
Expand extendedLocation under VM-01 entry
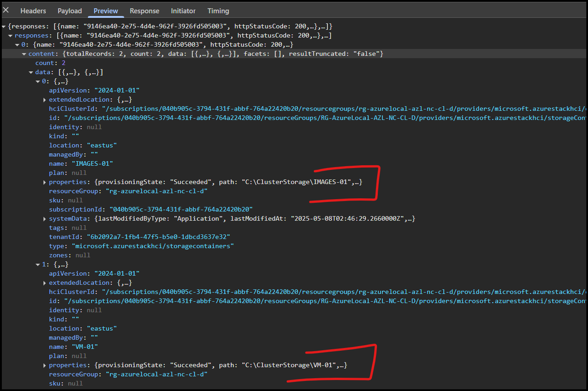pos(45,283)
